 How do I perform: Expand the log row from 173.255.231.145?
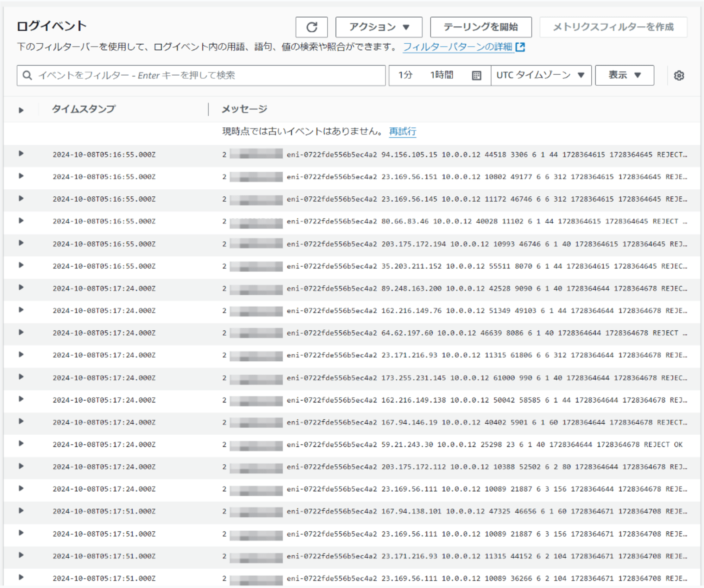point(21,377)
